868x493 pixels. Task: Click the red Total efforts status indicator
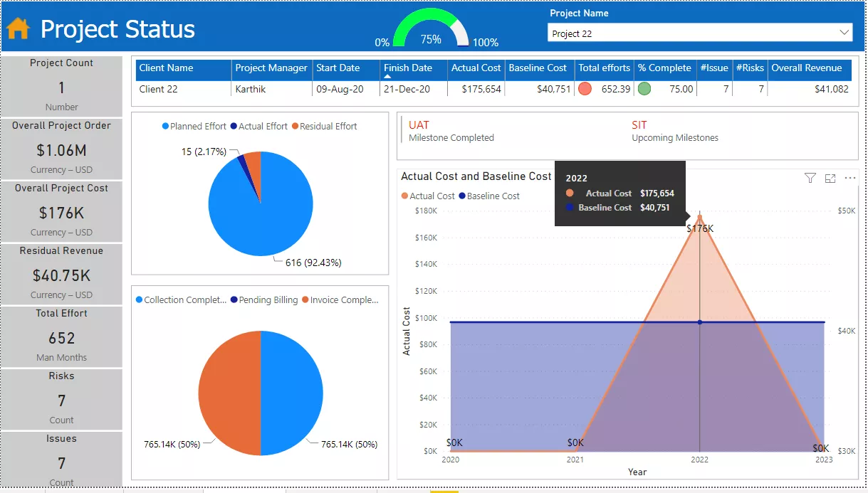click(585, 89)
